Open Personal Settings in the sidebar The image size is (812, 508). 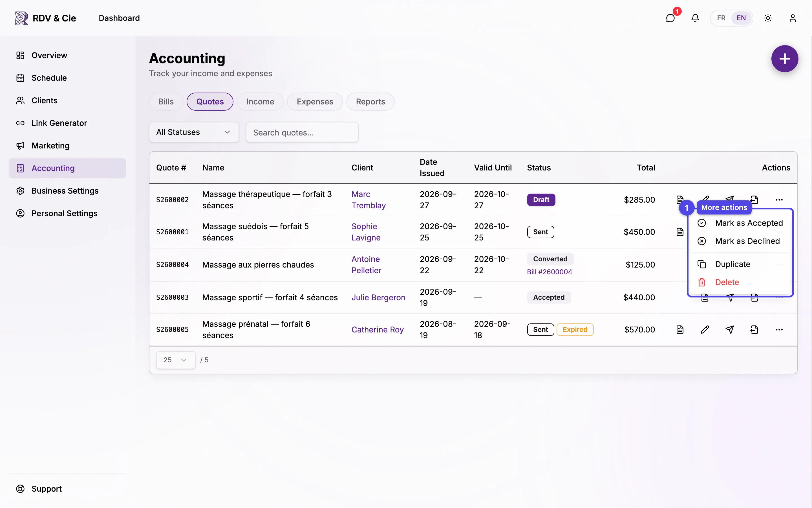67,213
